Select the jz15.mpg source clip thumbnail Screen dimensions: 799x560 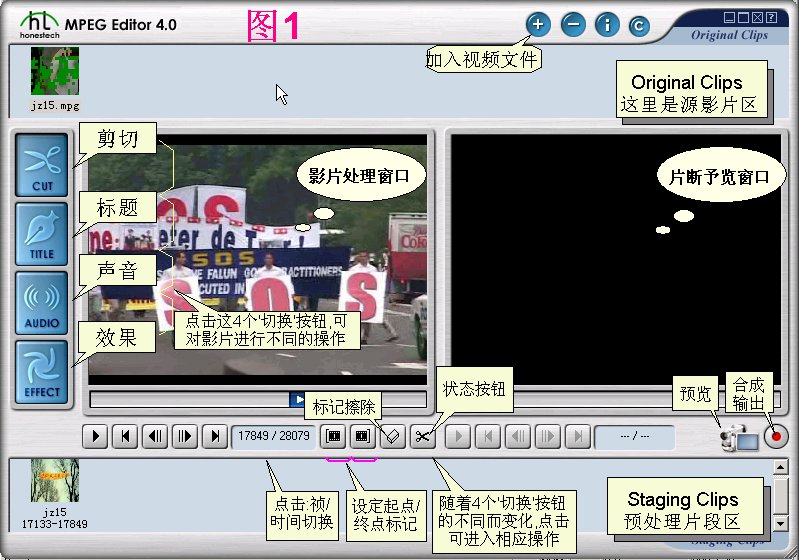54,72
